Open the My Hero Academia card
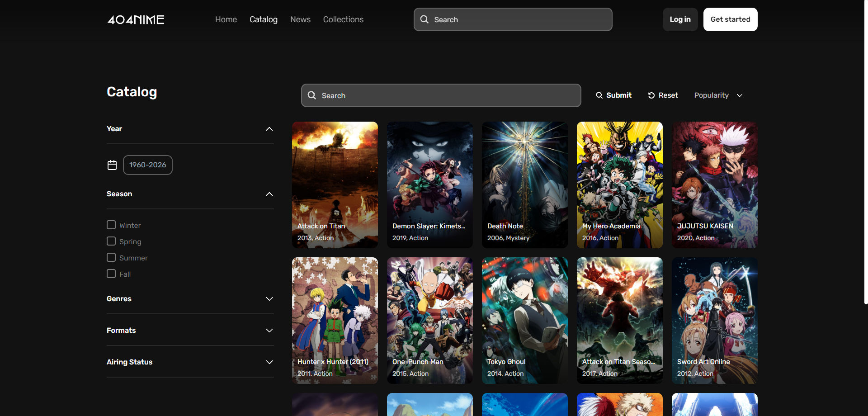The width and height of the screenshot is (868, 416). (620, 185)
